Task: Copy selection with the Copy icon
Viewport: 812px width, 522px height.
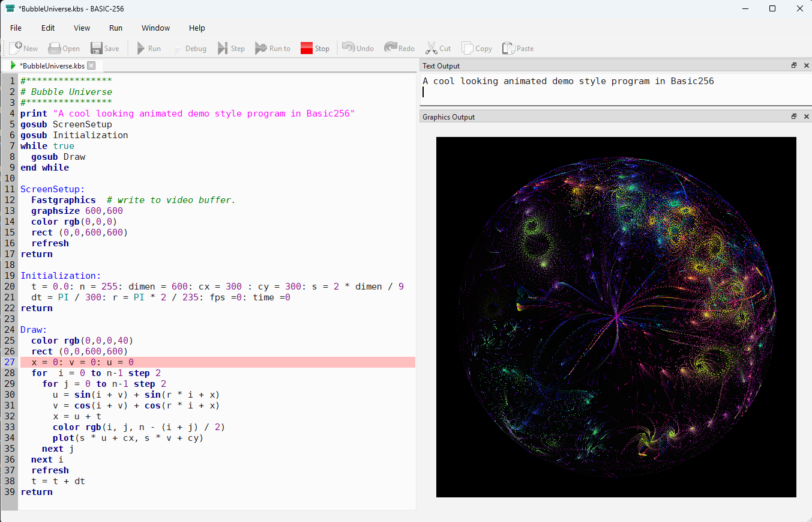Action: pyautogui.click(x=477, y=48)
